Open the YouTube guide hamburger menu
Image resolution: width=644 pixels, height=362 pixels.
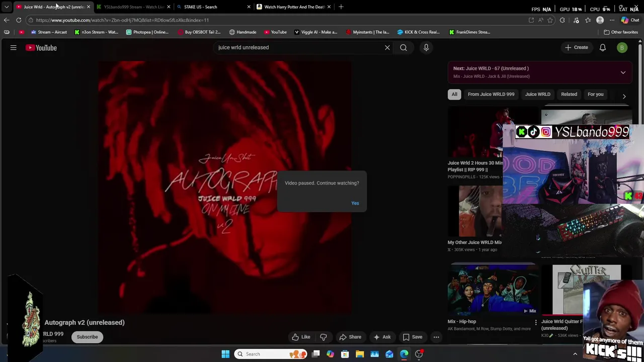(14, 48)
